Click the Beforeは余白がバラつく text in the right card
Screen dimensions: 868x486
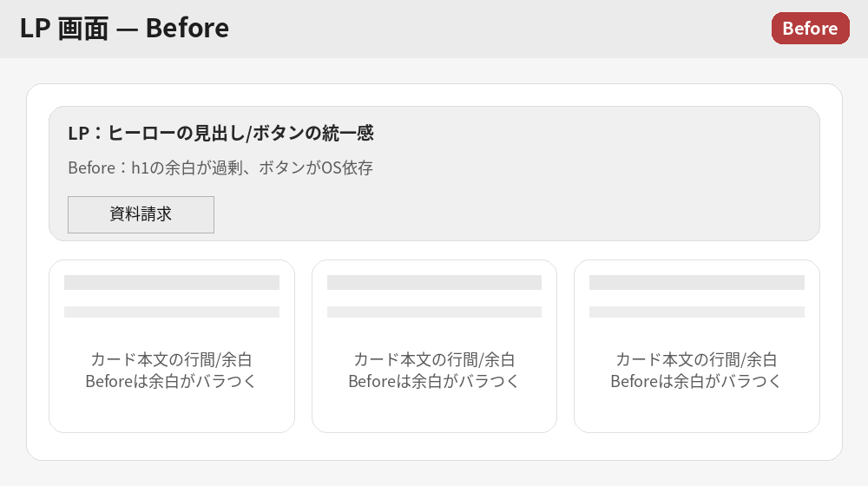point(697,381)
